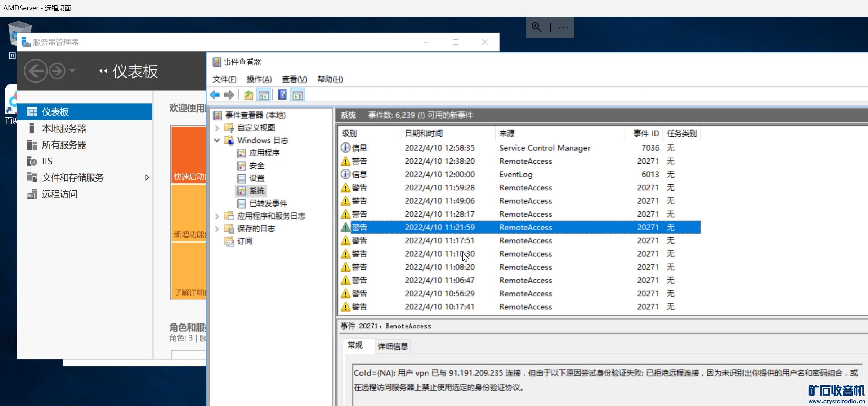
Task: Select the Service Control Manager 7036 event row
Action: 544,148
